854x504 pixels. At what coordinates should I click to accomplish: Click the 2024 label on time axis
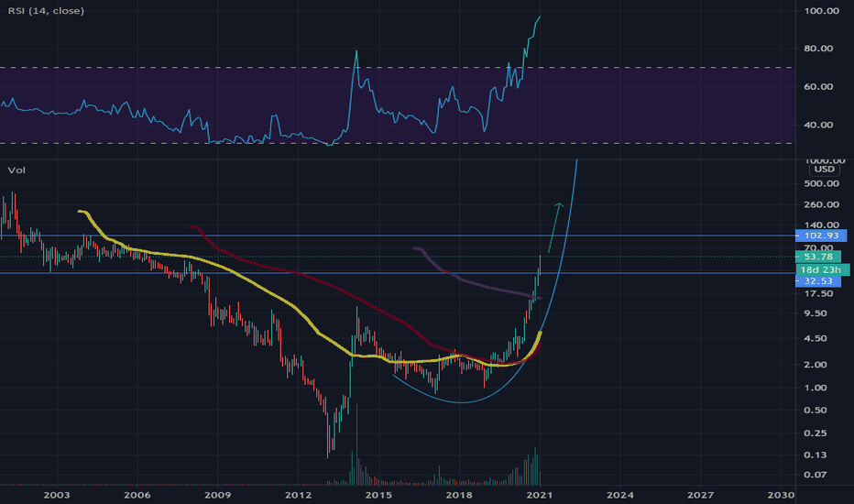coord(619,495)
